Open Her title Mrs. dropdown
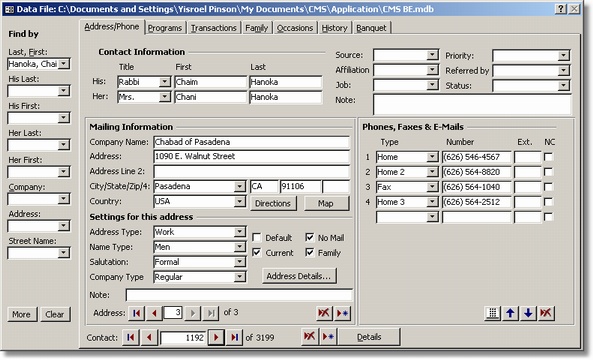 [165, 97]
